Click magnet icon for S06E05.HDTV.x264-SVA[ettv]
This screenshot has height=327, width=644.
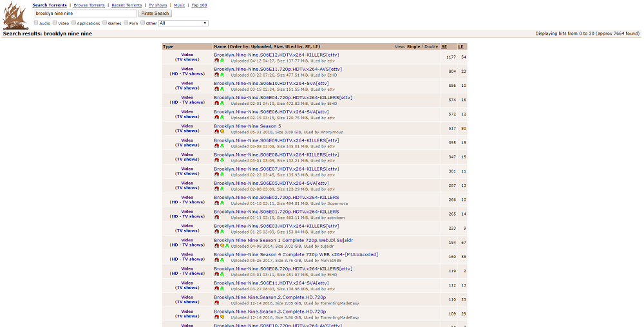[x=216, y=189]
